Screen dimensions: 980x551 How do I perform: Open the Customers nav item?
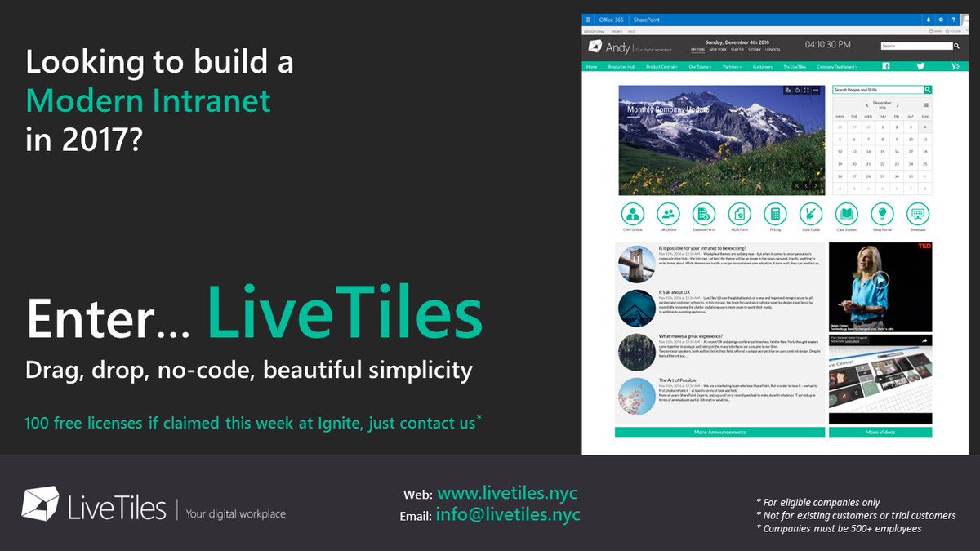click(x=762, y=66)
